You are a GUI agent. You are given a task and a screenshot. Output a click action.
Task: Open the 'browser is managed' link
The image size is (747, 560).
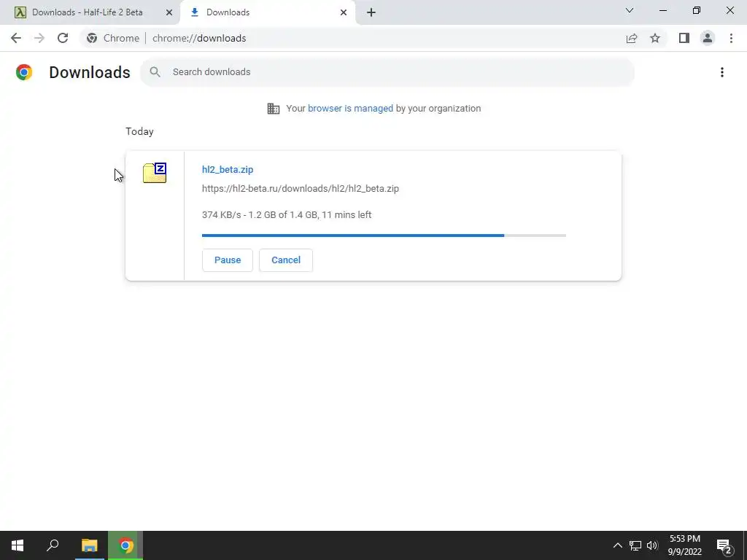[x=351, y=109]
